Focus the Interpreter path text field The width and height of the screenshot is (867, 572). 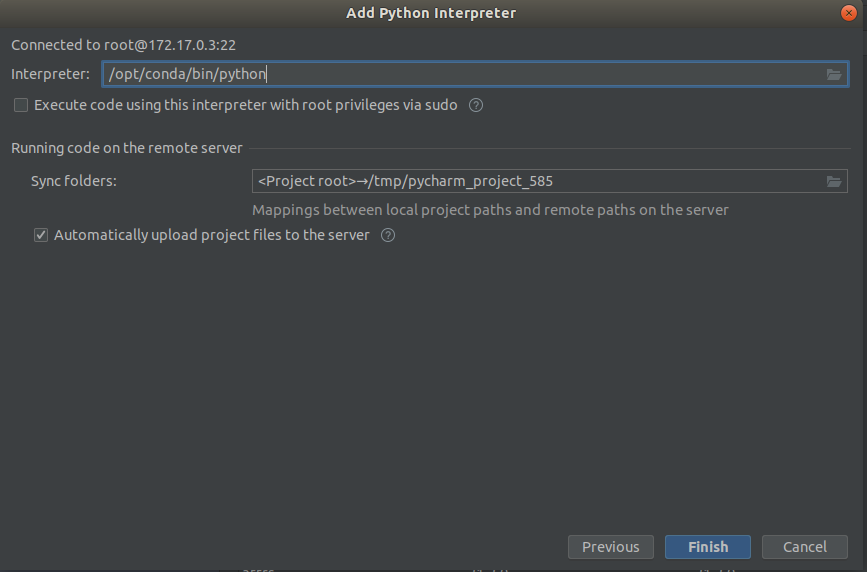click(475, 74)
